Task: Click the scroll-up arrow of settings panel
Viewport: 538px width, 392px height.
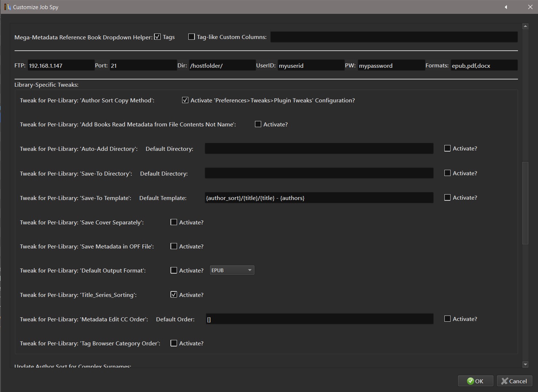Action: point(525,26)
